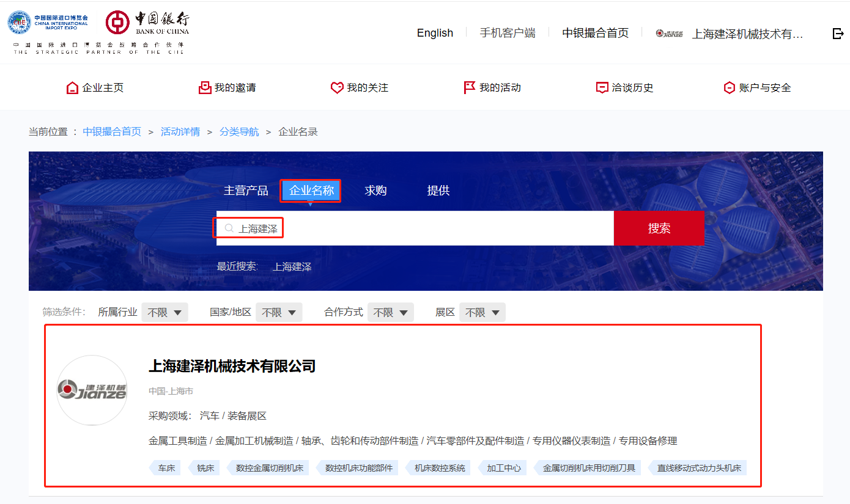Click the 直线移动式动力头机床 product tag
This screenshot has width=850, height=504.
[697, 469]
